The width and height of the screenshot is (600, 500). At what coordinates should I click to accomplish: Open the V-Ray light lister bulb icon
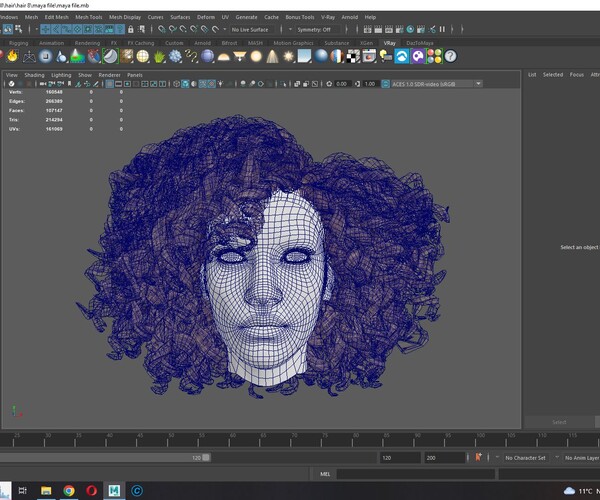coord(386,56)
